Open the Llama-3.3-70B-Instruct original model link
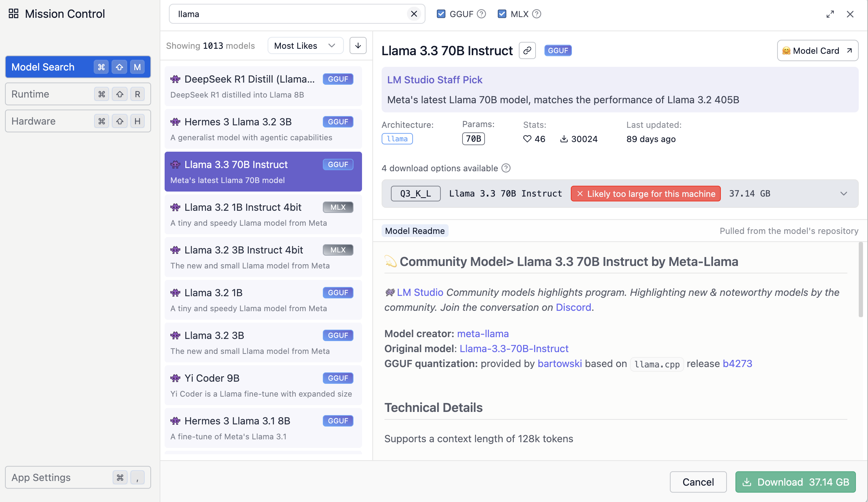The width and height of the screenshot is (868, 502). 514,349
